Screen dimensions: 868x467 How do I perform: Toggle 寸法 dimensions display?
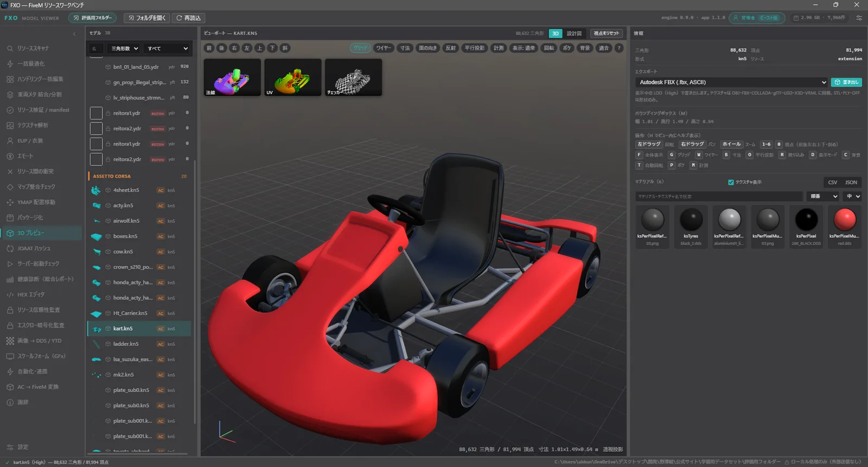pos(405,48)
